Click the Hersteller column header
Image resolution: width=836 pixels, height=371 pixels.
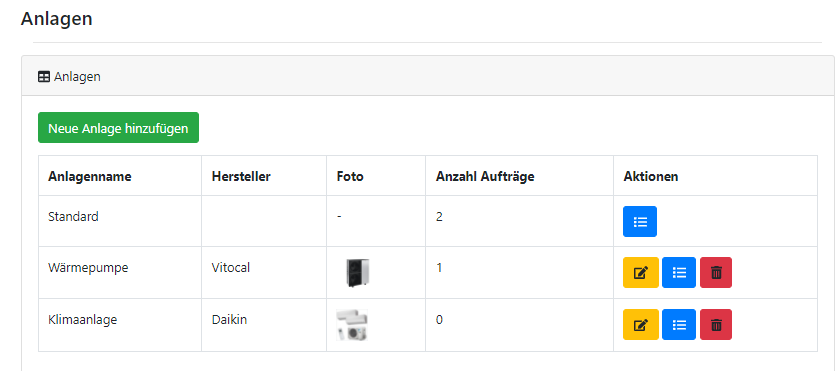point(241,176)
